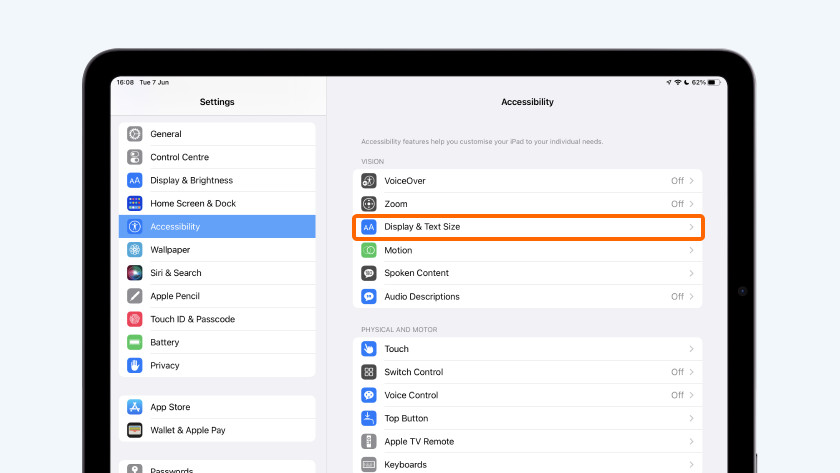
Task: Tap the Siri & Search icon
Action: (x=135, y=273)
